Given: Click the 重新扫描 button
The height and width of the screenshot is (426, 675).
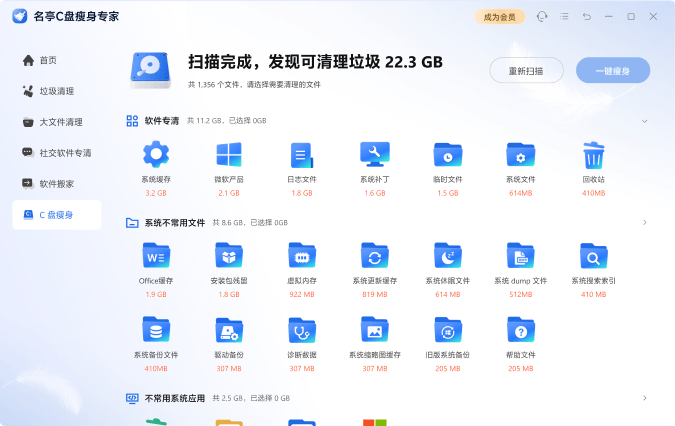Looking at the screenshot, I should pyautogui.click(x=526, y=70).
